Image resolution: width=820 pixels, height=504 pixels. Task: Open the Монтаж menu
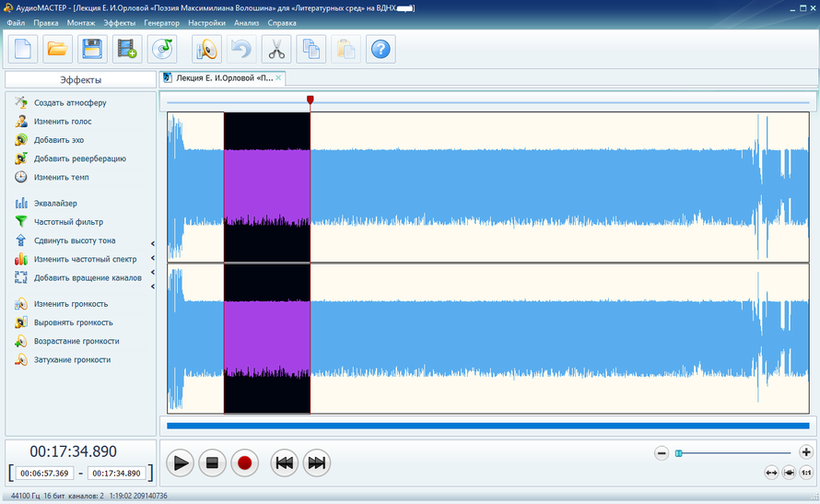81,23
